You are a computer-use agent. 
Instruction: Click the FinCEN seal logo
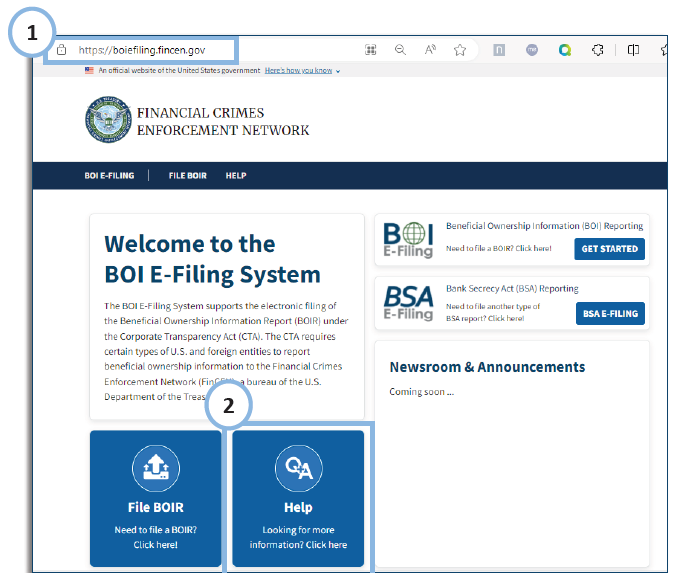click(108, 119)
